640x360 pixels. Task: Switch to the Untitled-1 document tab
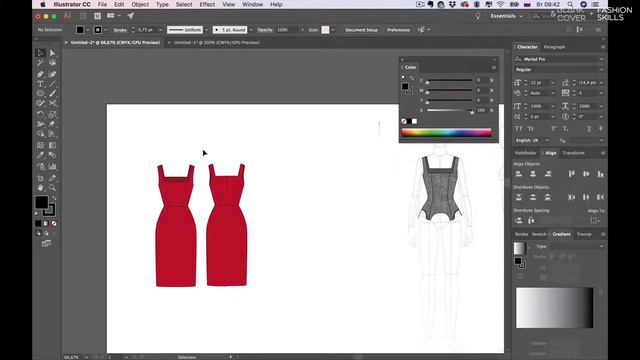[217, 42]
